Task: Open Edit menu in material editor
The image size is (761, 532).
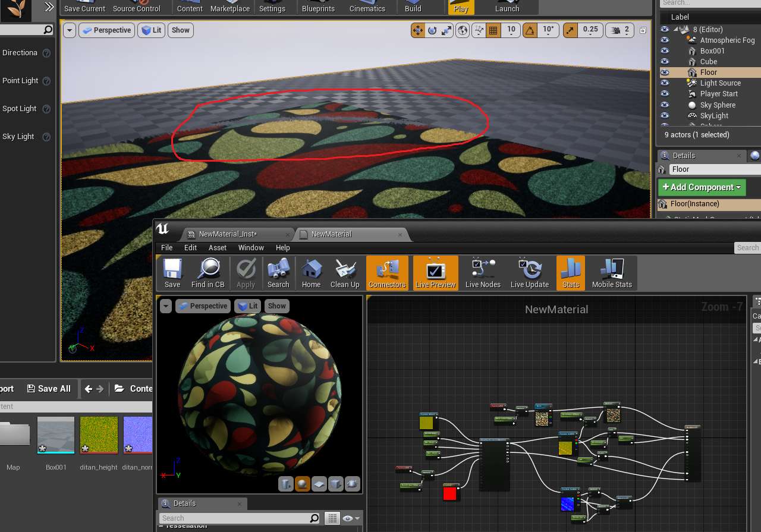Action: click(190, 248)
